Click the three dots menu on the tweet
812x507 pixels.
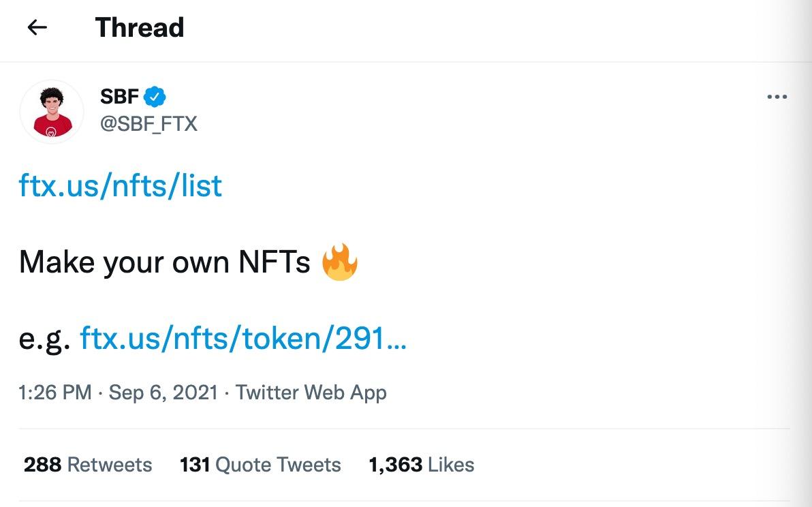click(776, 96)
